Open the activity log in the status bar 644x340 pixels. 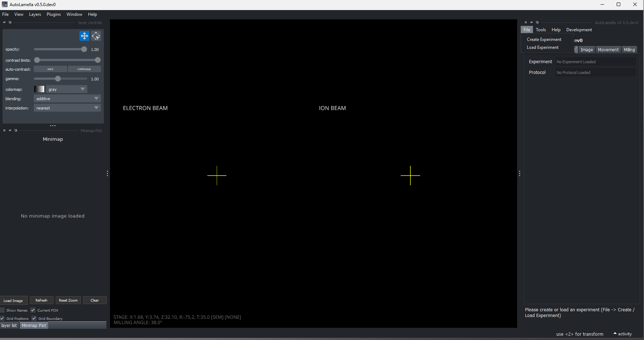622,334
